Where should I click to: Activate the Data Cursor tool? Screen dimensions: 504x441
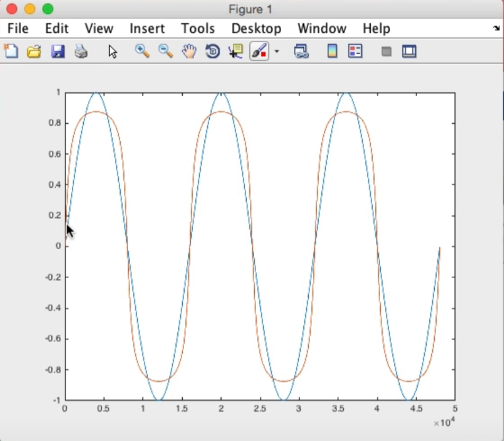(x=236, y=51)
